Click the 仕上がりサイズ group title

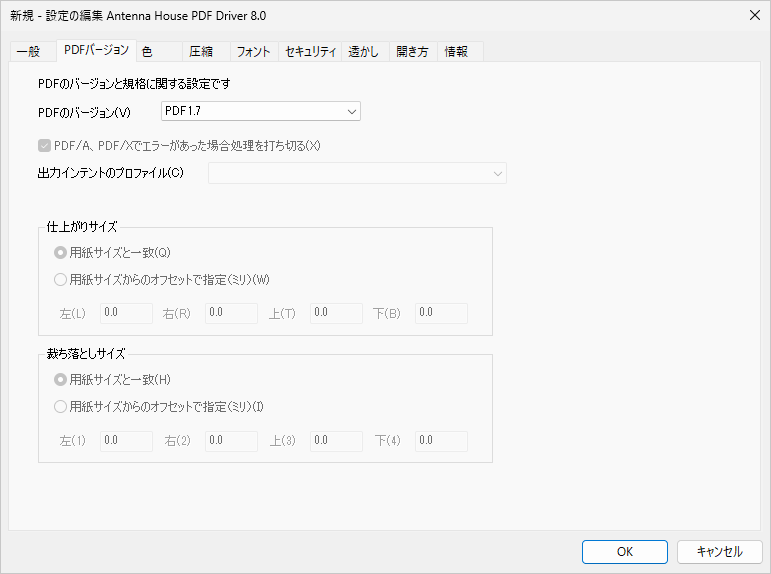point(82,227)
